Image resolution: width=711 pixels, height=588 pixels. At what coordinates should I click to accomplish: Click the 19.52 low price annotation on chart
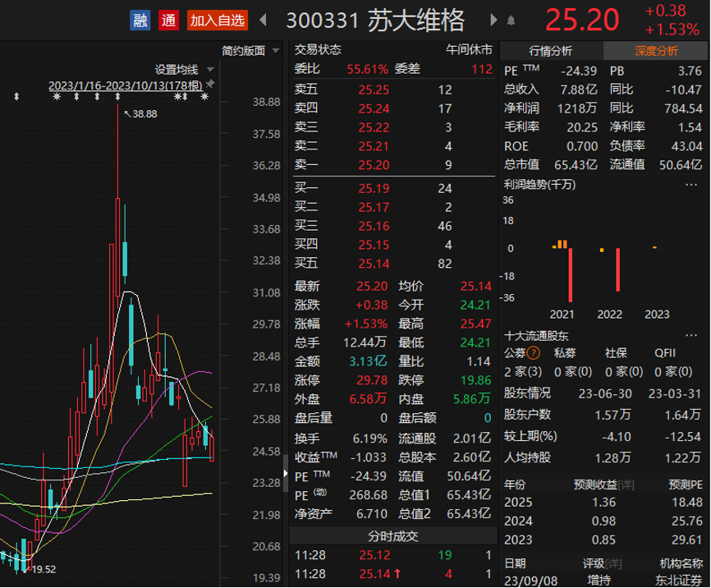pos(44,569)
